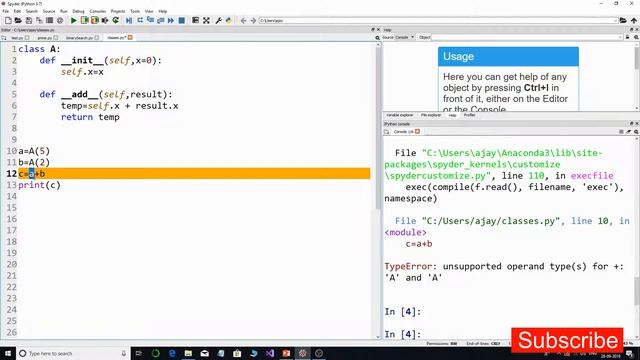Browse a working directory folder icon

tap(623, 20)
